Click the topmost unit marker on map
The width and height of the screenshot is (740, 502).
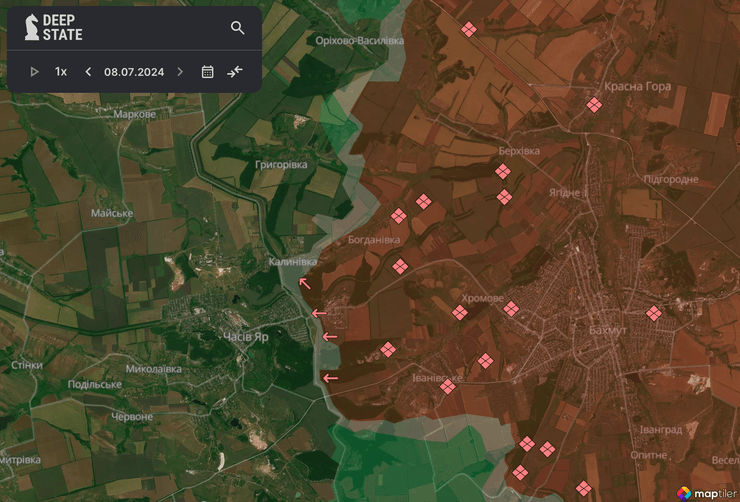pyautogui.click(x=468, y=30)
